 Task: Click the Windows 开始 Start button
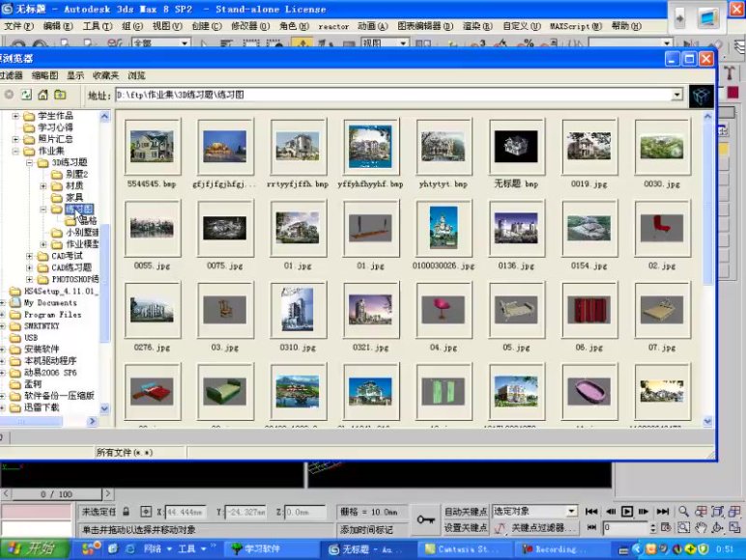[x=33, y=549]
